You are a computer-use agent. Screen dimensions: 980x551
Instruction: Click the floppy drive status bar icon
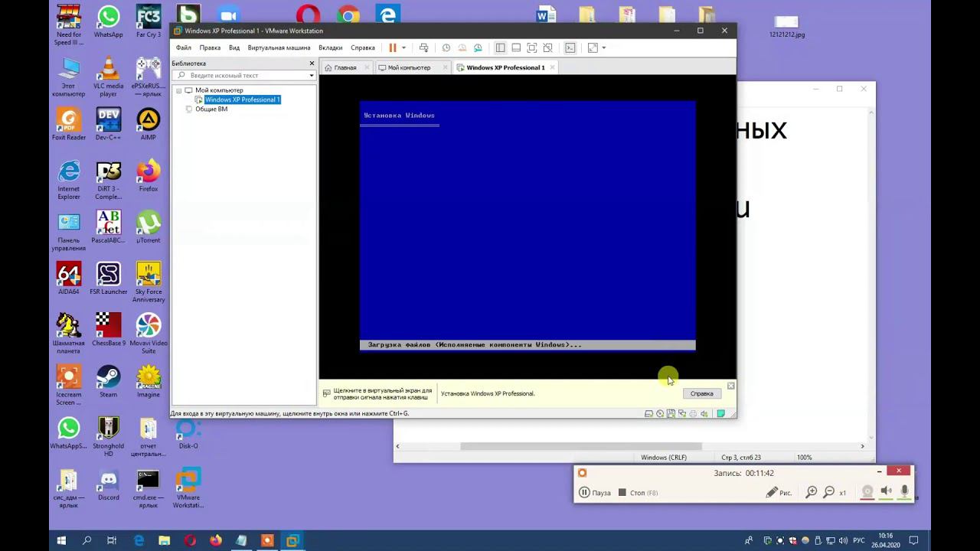[x=671, y=413]
